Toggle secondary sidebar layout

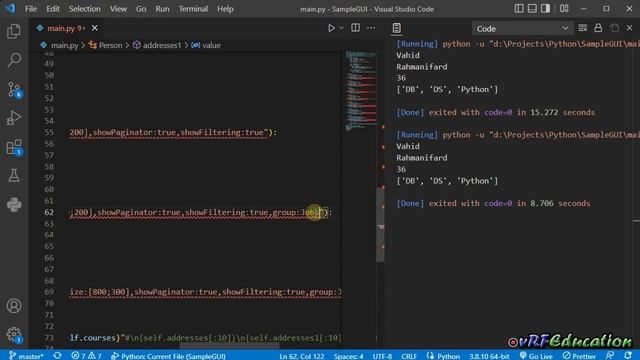[x=545, y=9]
